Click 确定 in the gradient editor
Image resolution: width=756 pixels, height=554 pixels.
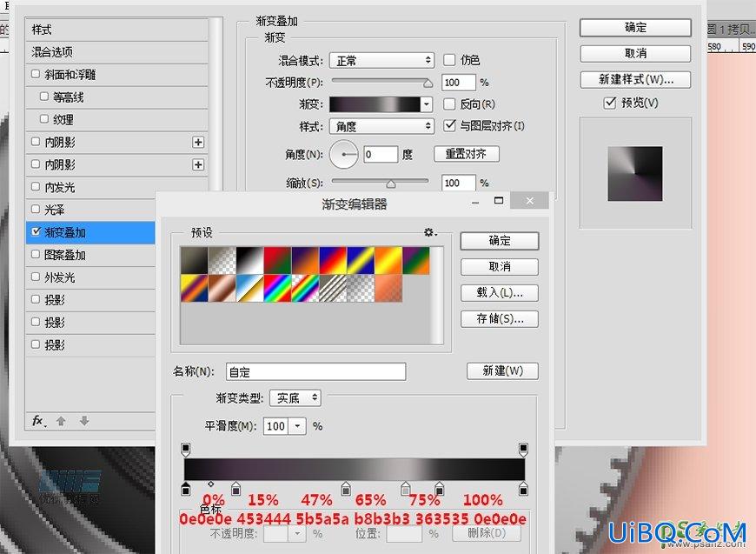500,241
